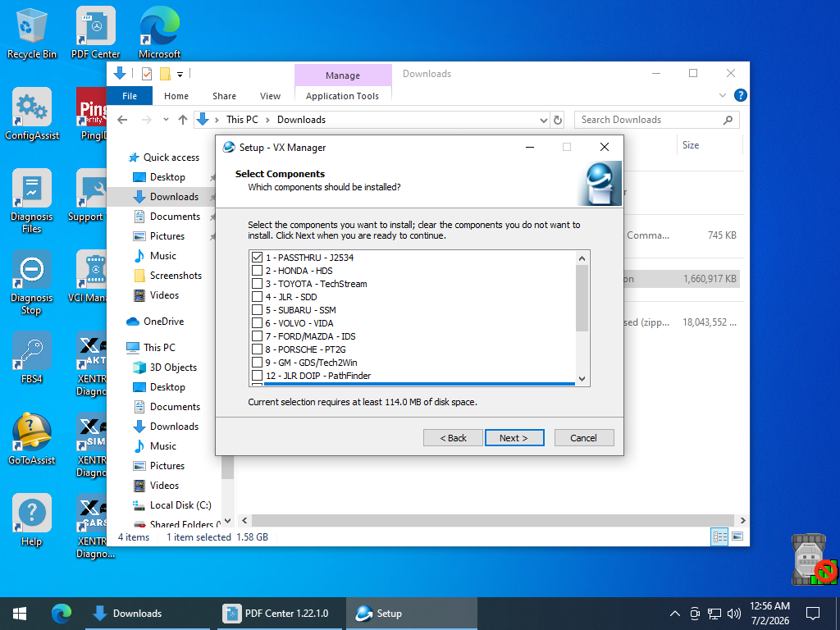Open Windows Start menu
Image resolution: width=840 pixels, height=630 pixels.
point(20,614)
